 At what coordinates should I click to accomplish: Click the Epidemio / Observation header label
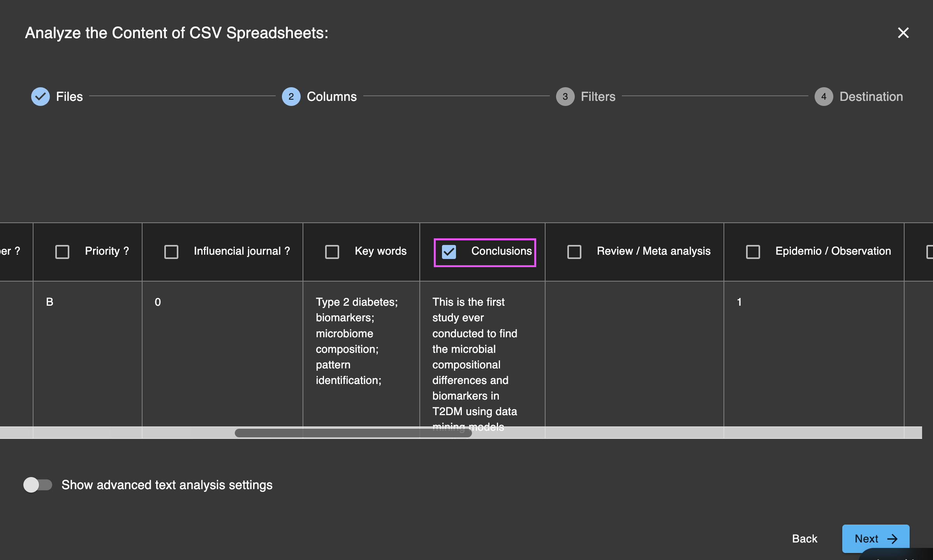pos(833,251)
